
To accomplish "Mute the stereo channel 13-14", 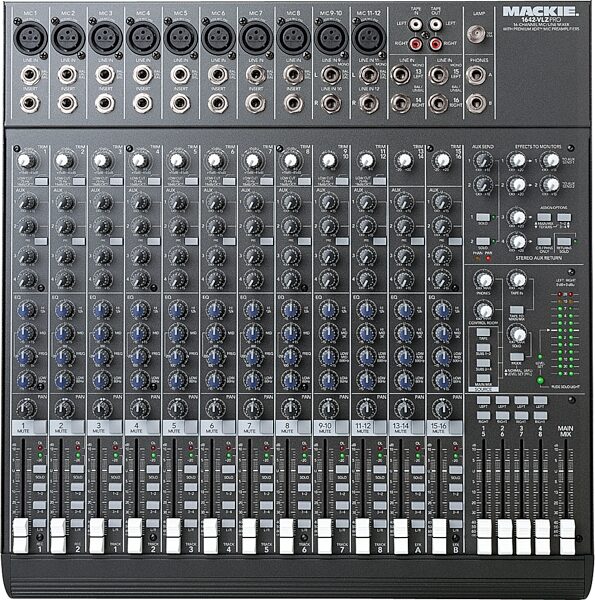I will [x=417, y=427].
